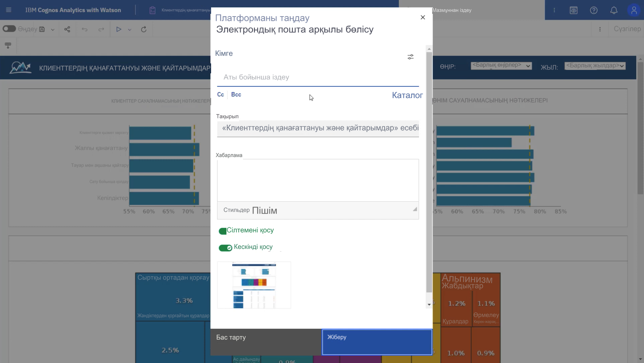
Task: Open the Сүзгілер filters panel
Action: pyautogui.click(x=627, y=29)
